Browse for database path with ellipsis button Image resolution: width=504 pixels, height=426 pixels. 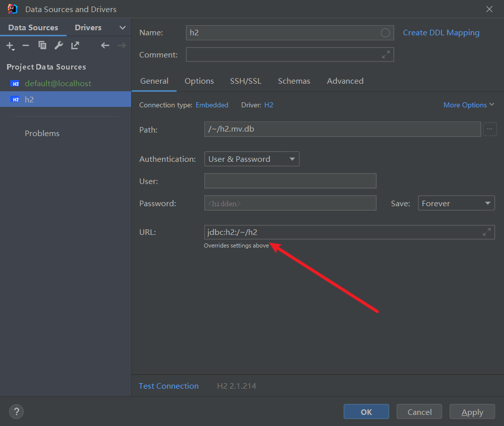pos(489,129)
